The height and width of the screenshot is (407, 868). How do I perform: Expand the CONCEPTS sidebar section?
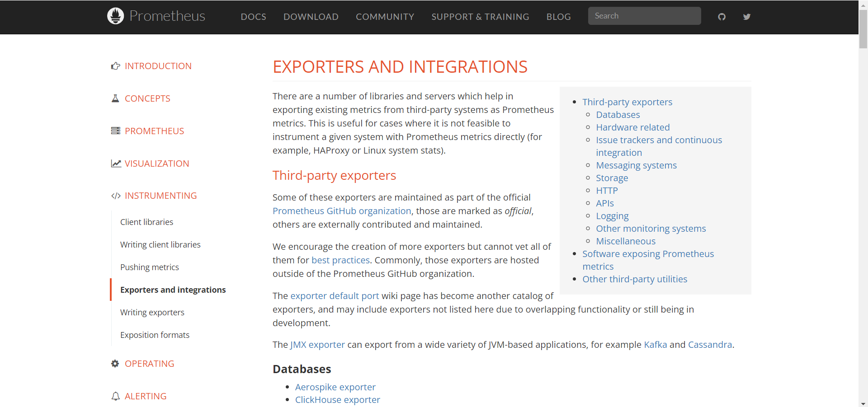click(x=147, y=98)
